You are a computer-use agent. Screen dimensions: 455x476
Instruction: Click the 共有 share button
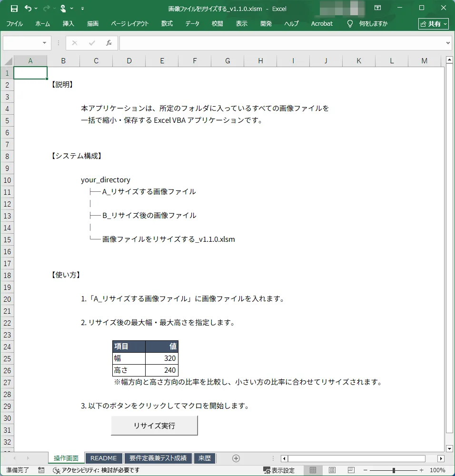point(433,23)
